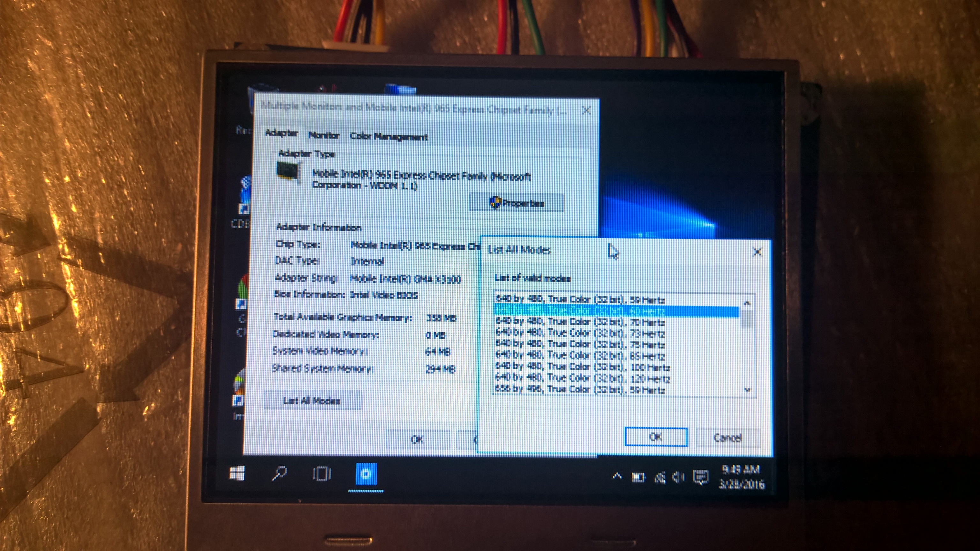Image resolution: width=980 pixels, height=551 pixels.
Task: Select the highlighted Settings app in taskbar
Action: pos(366,474)
